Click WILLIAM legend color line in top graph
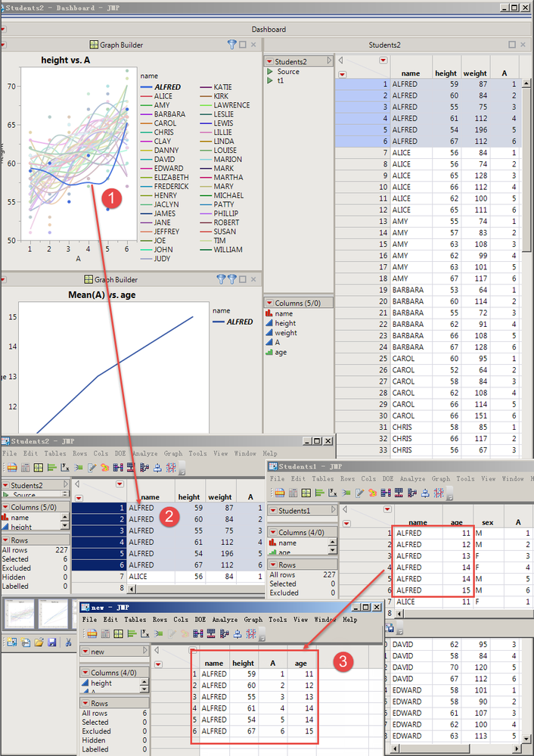The height and width of the screenshot is (756, 534). [x=204, y=250]
